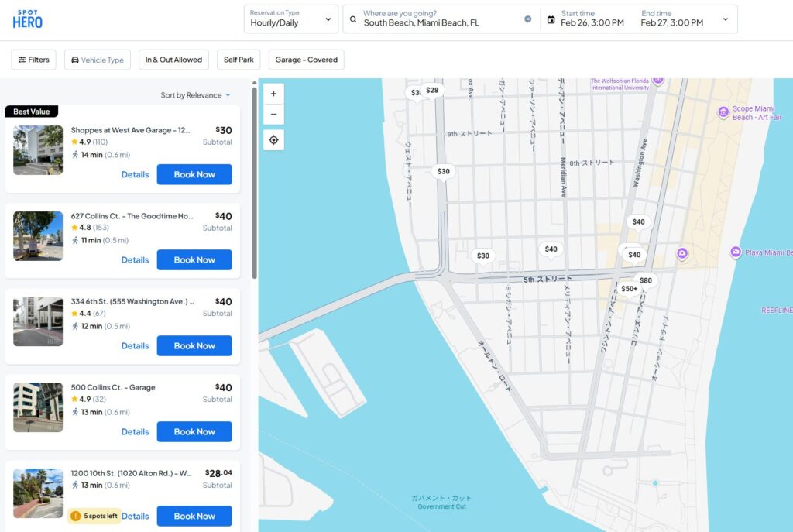Toggle the Self Park filter

coord(239,60)
